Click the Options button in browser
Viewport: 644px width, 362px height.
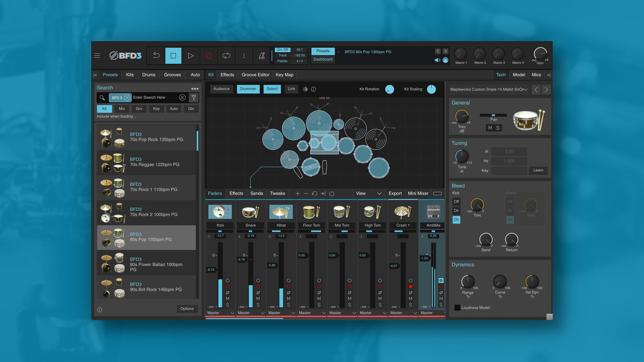click(187, 309)
